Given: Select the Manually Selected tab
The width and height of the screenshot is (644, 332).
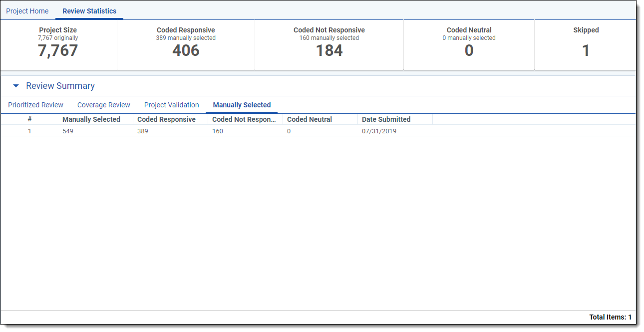Looking at the screenshot, I should [x=242, y=105].
